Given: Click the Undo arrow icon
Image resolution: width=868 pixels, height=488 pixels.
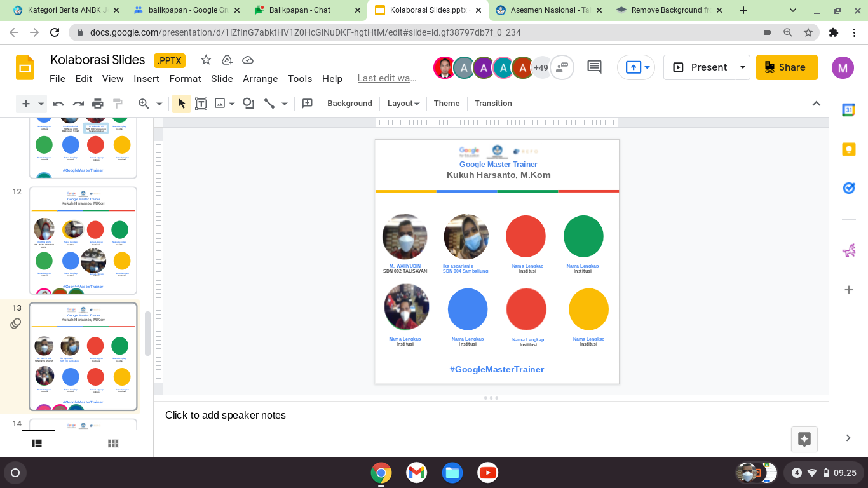Looking at the screenshot, I should coord(58,104).
